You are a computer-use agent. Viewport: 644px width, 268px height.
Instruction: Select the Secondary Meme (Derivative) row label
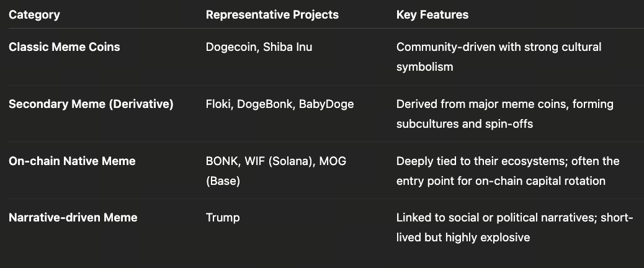pyautogui.click(x=91, y=104)
